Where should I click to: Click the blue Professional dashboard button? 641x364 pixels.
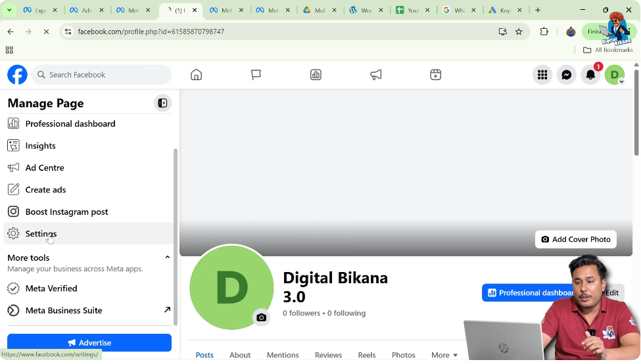click(528, 293)
